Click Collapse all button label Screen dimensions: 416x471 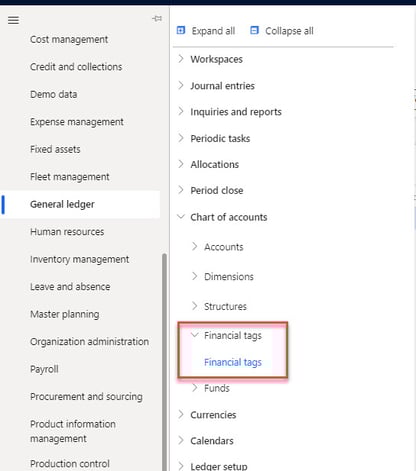pos(289,31)
